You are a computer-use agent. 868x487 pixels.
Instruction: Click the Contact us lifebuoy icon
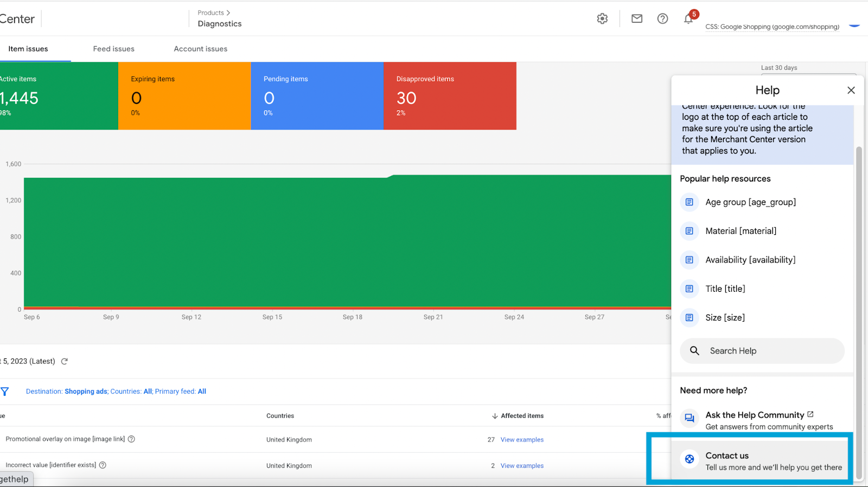pyautogui.click(x=690, y=459)
